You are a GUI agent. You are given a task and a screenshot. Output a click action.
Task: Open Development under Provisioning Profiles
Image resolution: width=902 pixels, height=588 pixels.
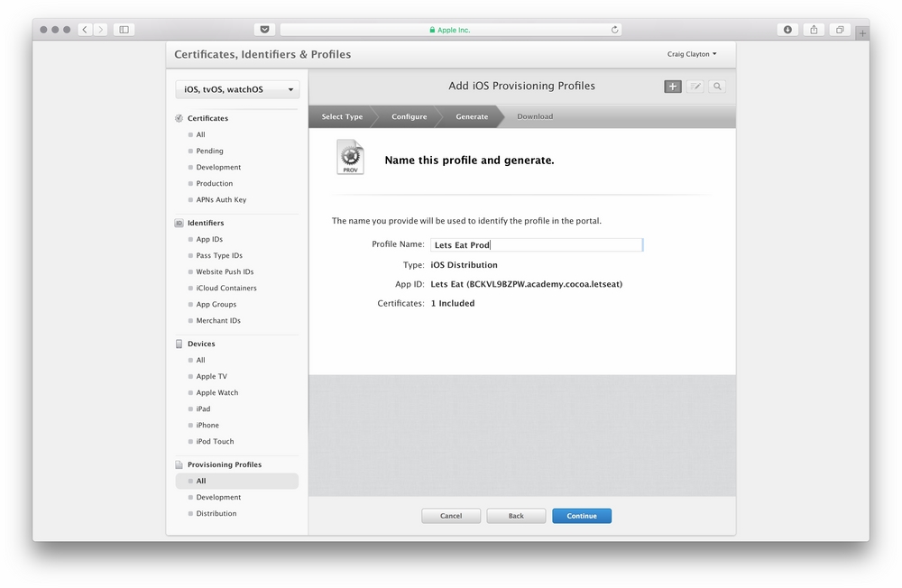pos(218,497)
